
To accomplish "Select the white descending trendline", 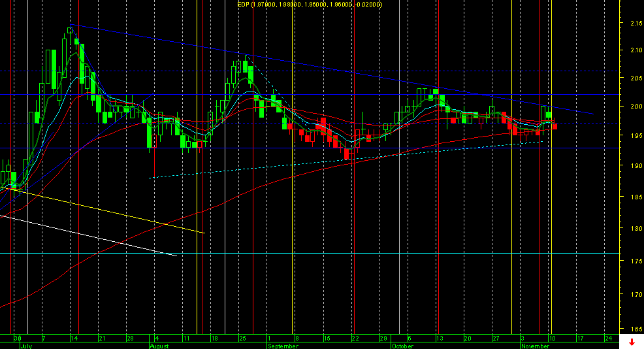I will [x=88, y=236].
